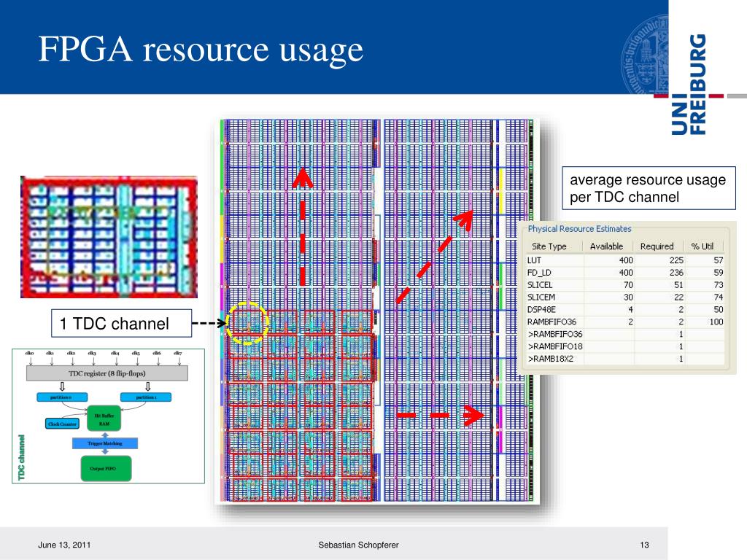The height and width of the screenshot is (560, 747).
Task: Click the DSP48E Available value '4'
Action: [630, 309]
